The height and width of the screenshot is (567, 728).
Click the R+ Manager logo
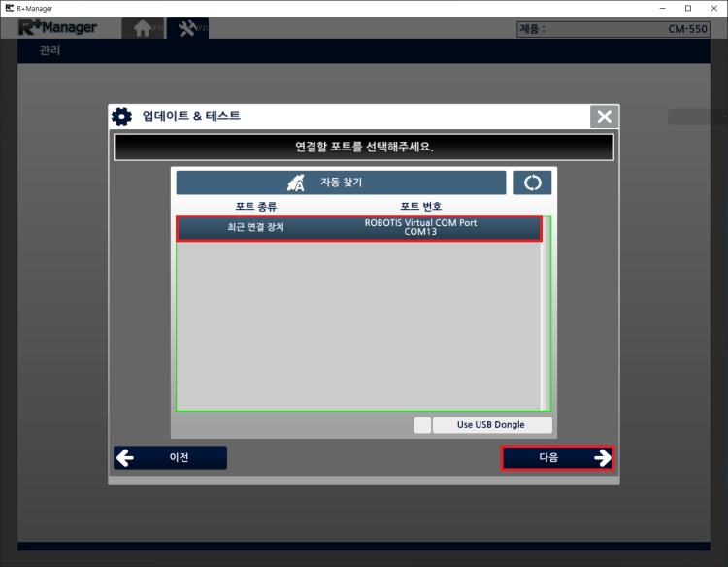coord(58,27)
